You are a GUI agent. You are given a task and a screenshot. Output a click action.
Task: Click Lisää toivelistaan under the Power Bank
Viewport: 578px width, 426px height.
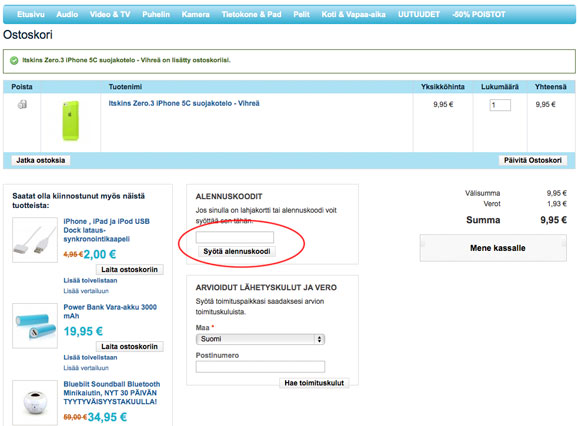pyautogui.click(x=90, y=357)
